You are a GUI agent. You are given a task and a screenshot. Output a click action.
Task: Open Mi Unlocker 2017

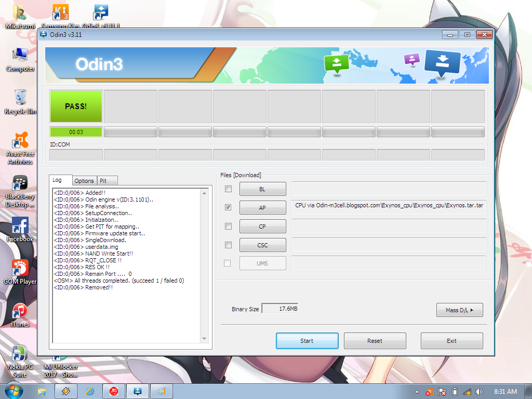(x=59, y=358)
